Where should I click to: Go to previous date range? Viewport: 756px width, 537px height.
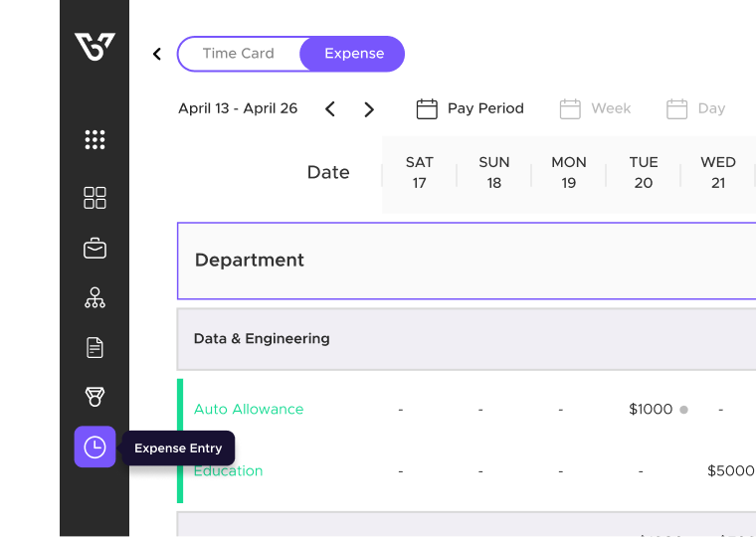coord(330,109)
